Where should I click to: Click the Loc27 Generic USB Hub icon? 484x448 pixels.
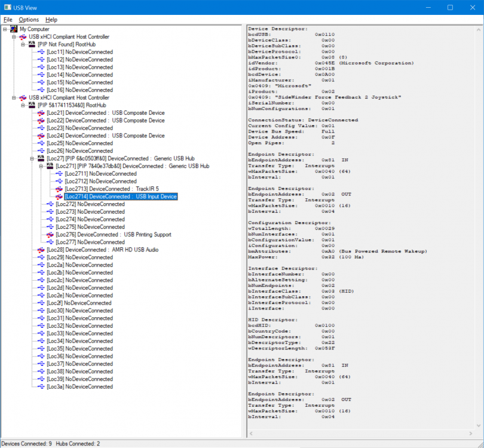[41, 158]
